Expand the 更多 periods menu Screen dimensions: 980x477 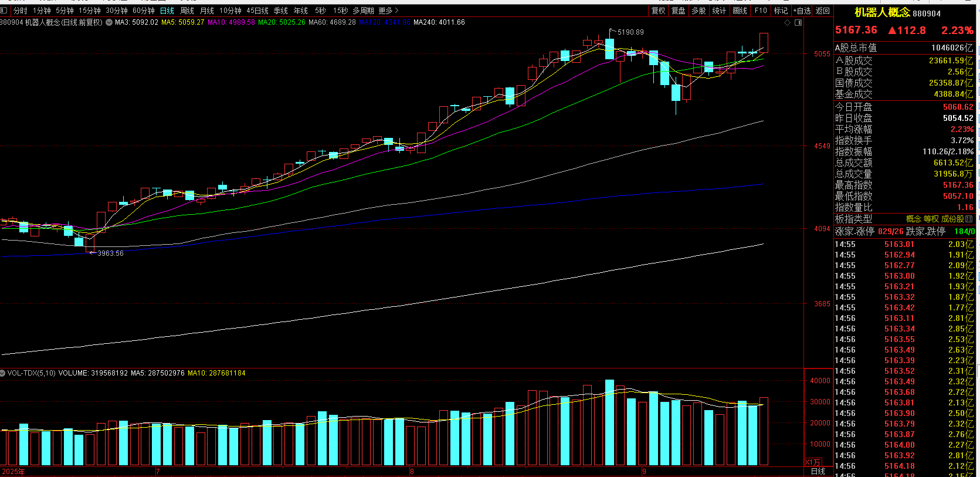click(388, 11)
